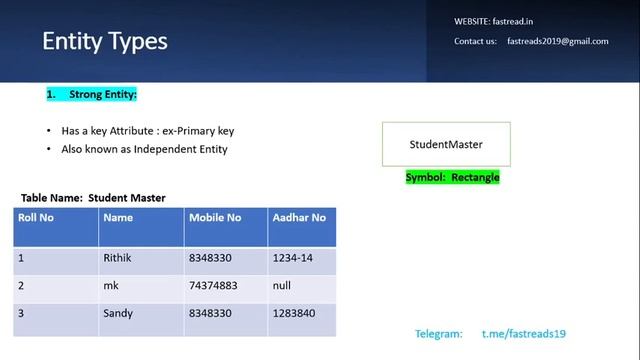Click the website address fastread.in

tap(513, 22)
